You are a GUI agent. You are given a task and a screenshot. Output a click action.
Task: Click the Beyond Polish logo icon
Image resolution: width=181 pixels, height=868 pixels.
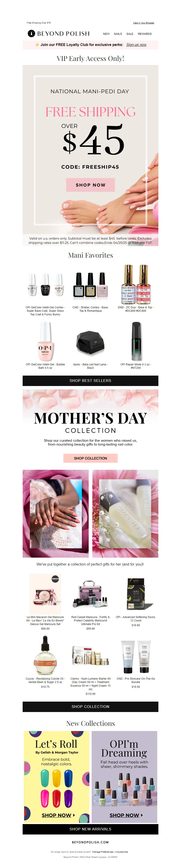[x=31, y=33]
